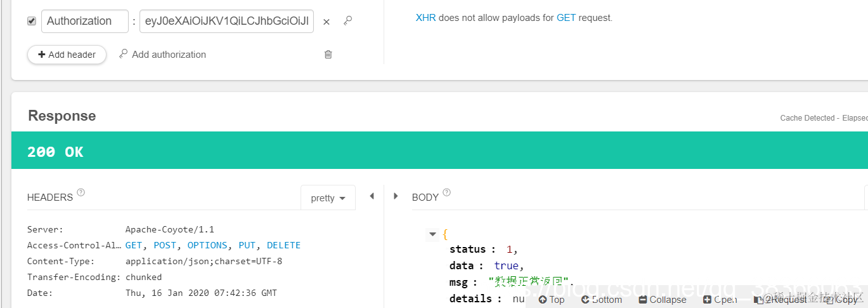Image resolution: width=868 pixels, height=308 pixels.
Task: Select the chunked transfer encoding value
Action: [143, 277]
